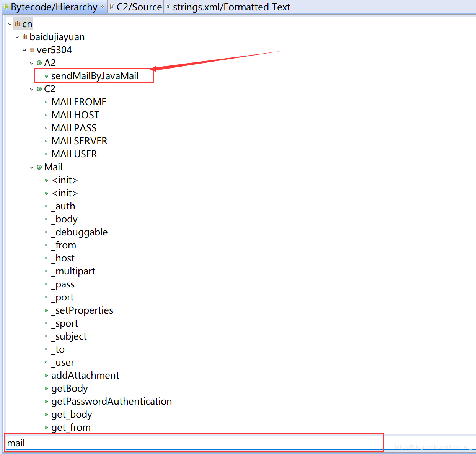476x454 pixels.
Task: Select the MAILUSER field
Action: pyautogui.click(x=74, y=154)
